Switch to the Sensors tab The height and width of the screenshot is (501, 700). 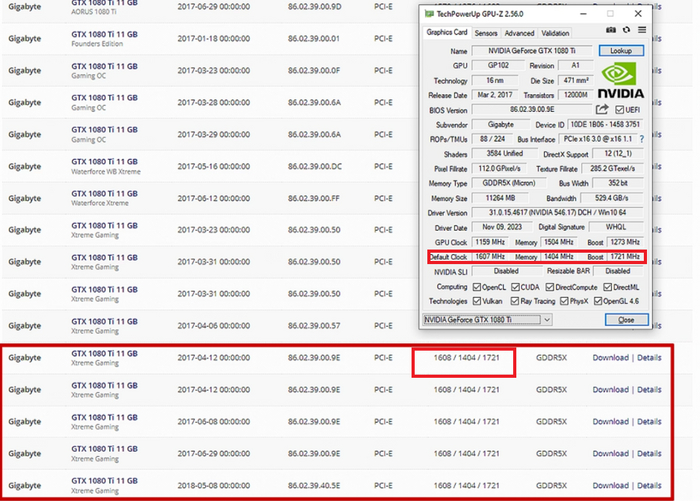point(486,33)
